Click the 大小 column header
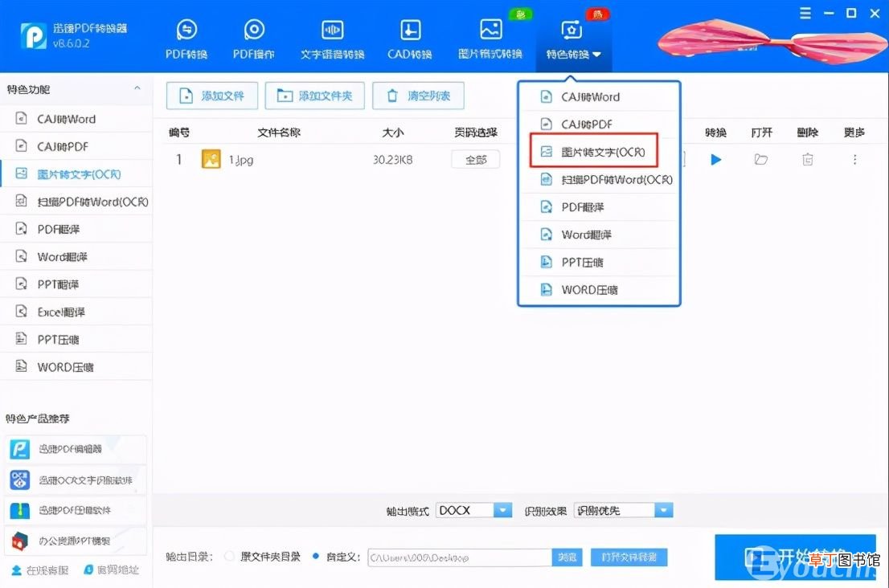 [392, 133]
